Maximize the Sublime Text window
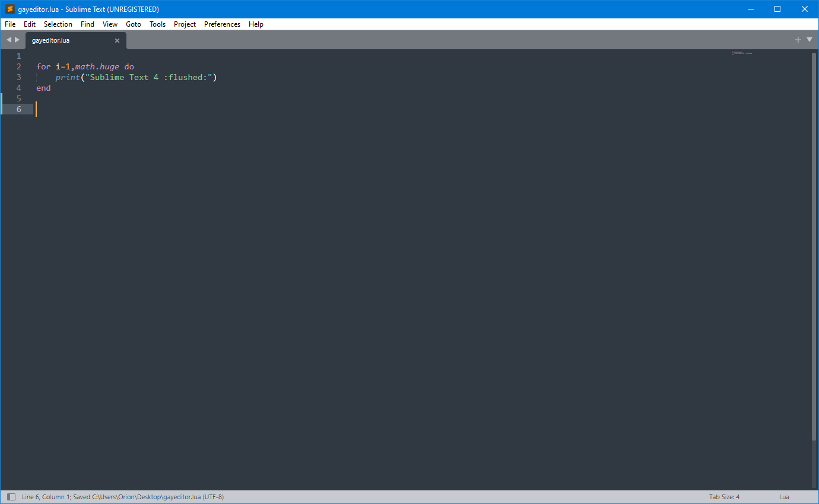 tap(777, 9)
